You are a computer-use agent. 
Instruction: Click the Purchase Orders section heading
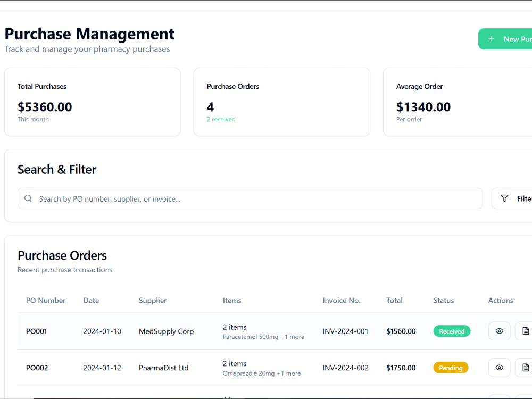pyautogui.click(x=62, y=255)
